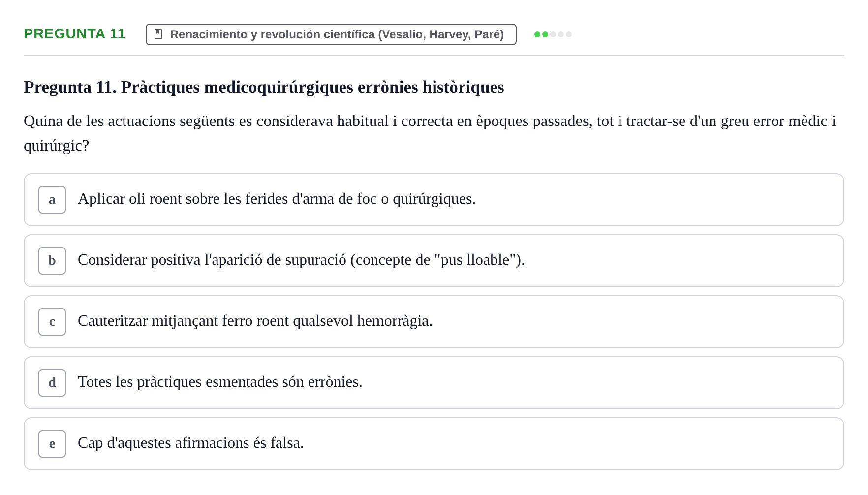Image resolution: width=868 pixels, height=495 pixels.
Task: Click the question title "Pràctiques medicoquirúrgiques errònies històriques"
Action: coord(312,87)
